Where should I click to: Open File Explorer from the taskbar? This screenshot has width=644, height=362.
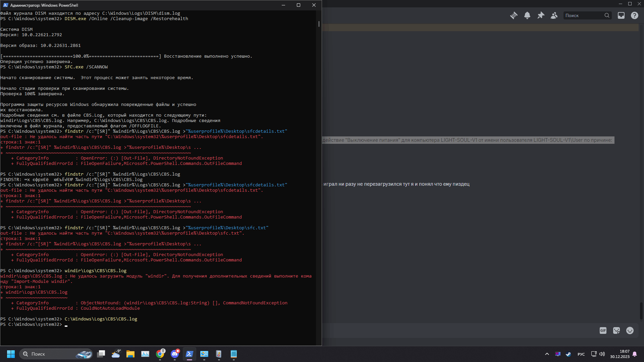(x=130, y=354)
